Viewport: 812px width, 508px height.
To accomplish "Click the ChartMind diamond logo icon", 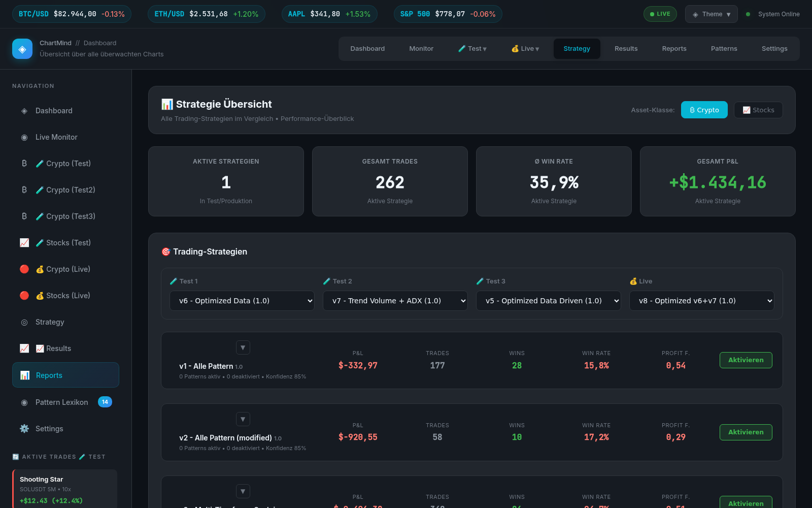I will point(22,49).
